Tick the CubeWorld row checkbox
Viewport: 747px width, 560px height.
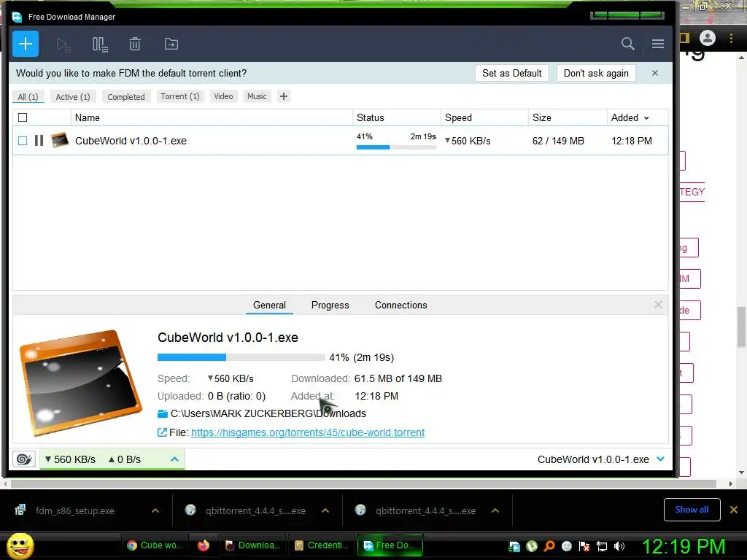(x=23, y=141)
